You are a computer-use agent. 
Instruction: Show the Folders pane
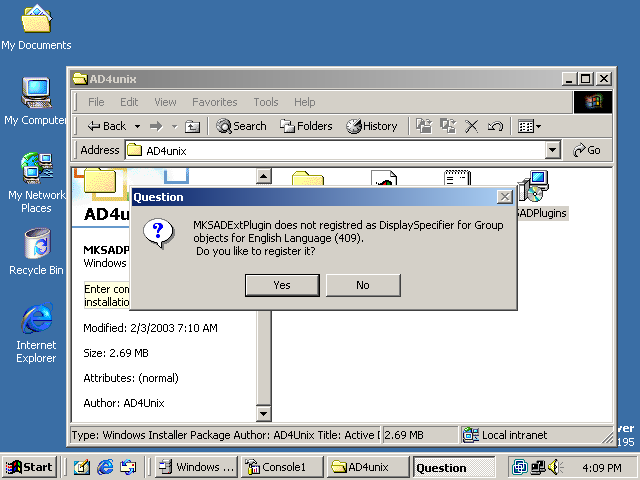click(306, 126)
